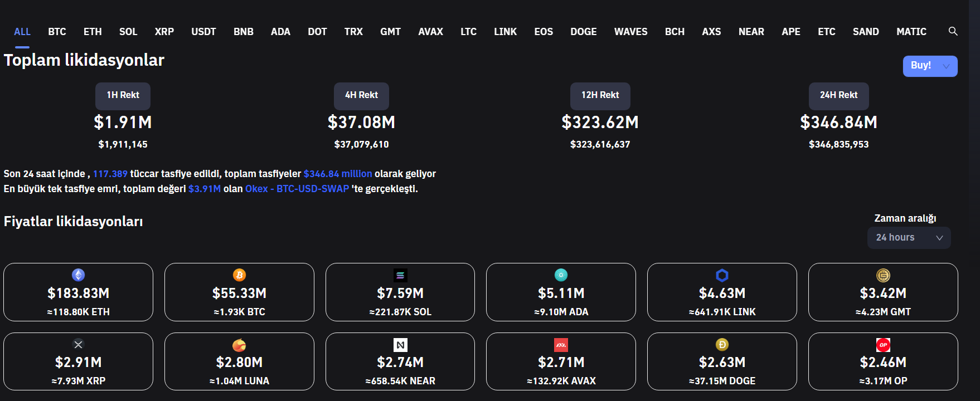Expand the 24 hours time range dropdown
Screen dimensions: 980x401
pos(909,238)
